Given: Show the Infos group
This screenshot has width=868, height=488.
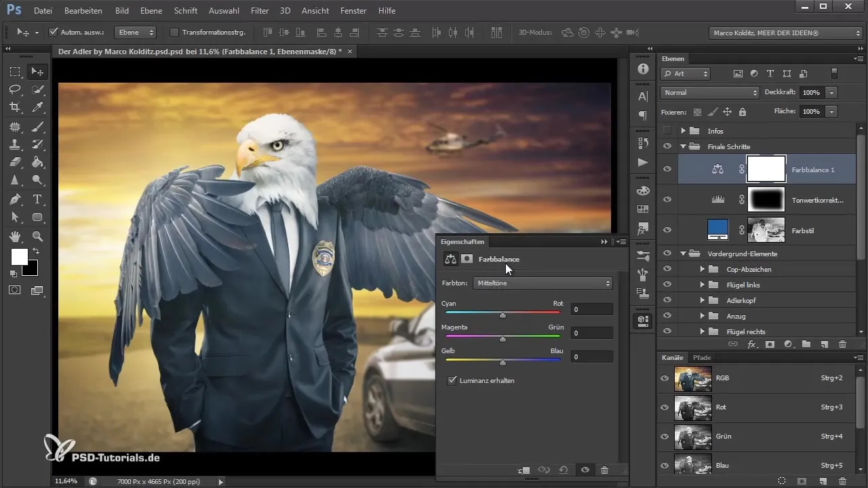Looking at the screenshot, I should (667, 131).
